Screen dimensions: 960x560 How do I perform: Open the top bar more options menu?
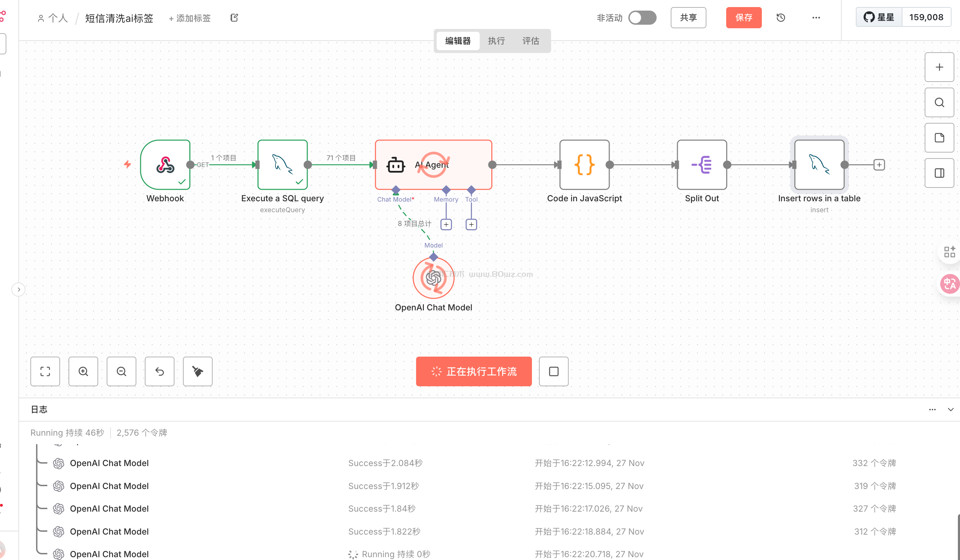click(x=816, y=18)
